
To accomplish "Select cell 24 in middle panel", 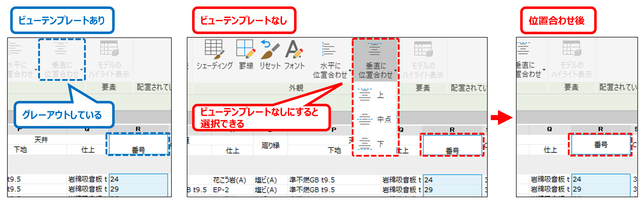I will [452, 180].
